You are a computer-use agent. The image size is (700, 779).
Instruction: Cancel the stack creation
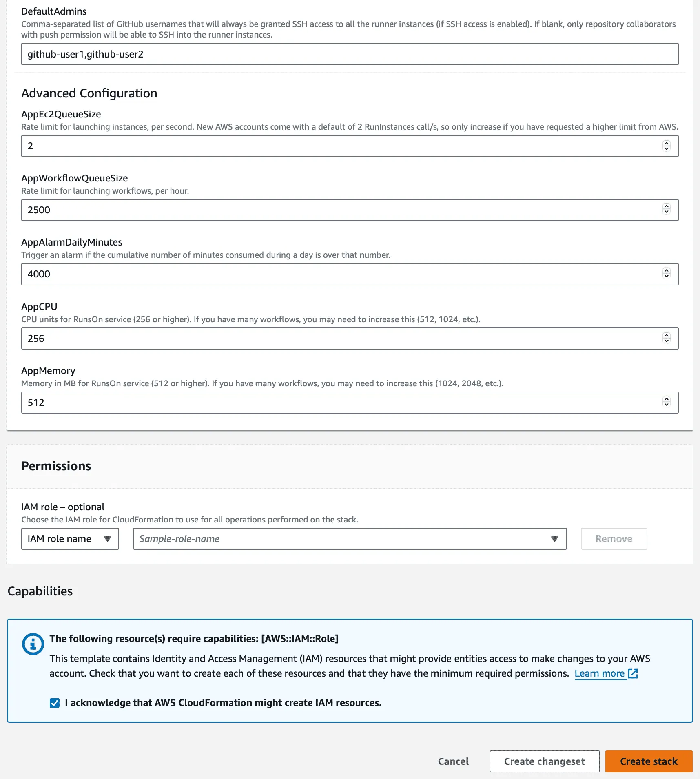453,761
